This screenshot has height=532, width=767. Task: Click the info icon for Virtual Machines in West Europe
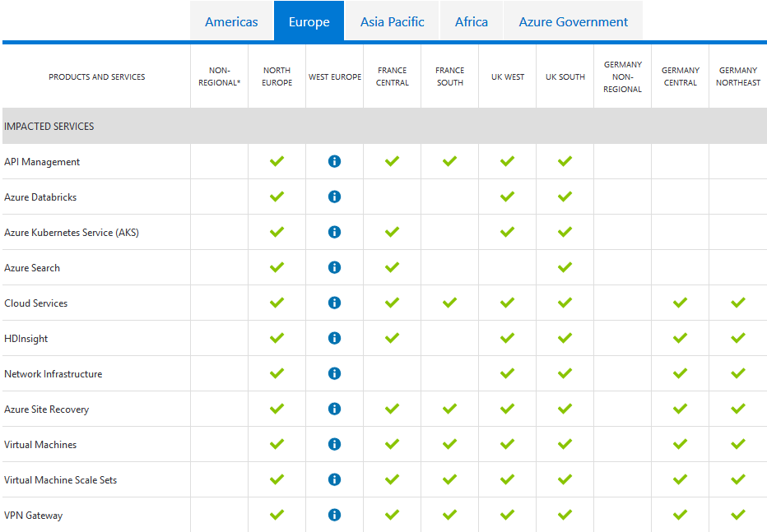(334, 444)
